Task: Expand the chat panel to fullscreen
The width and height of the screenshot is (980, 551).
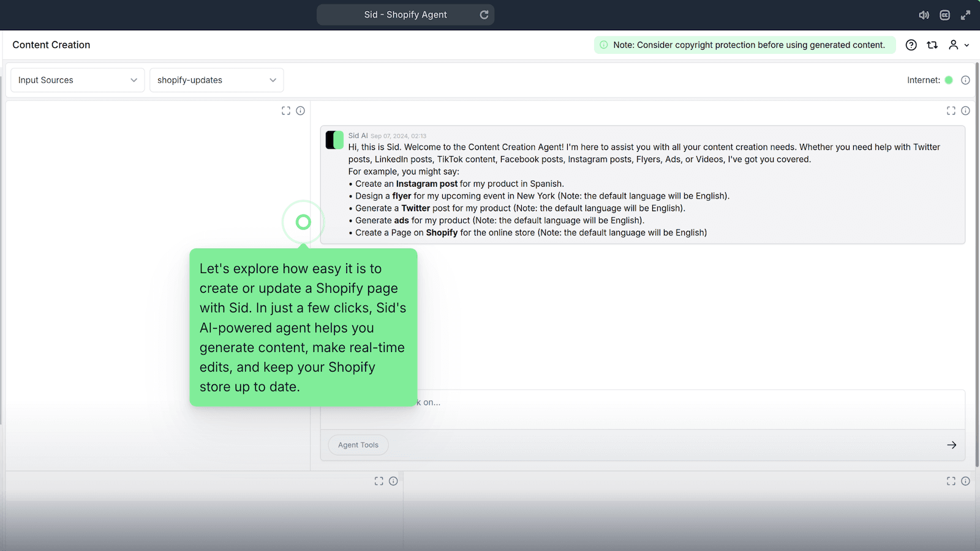Action: [951, 111]
